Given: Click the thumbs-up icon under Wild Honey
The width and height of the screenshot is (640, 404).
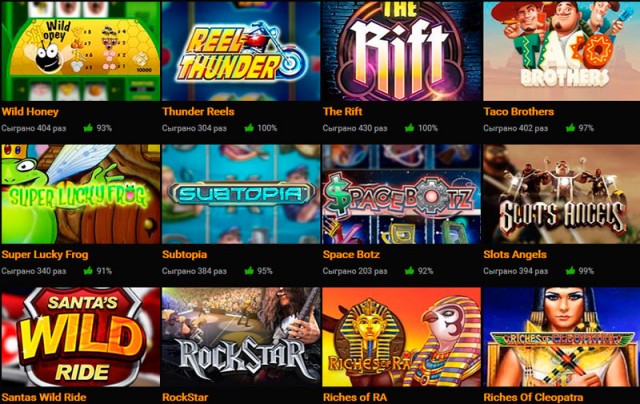Looking at the screenshot, I should click(x=88, y=128).
